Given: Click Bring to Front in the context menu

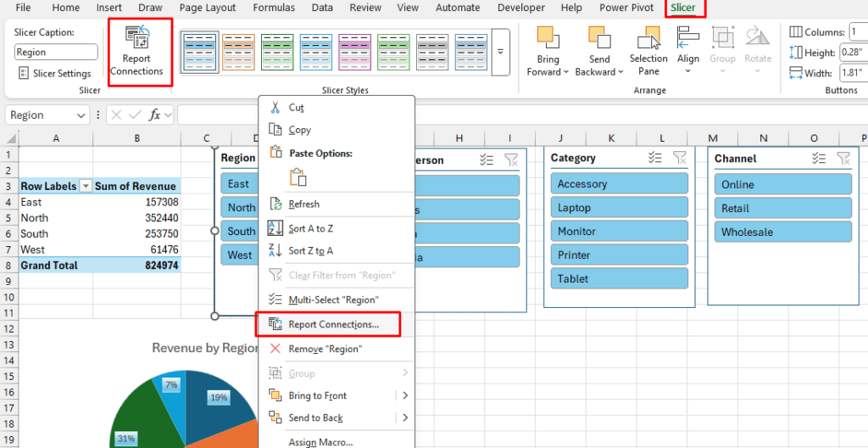Looking at the screenshot, I should [x=317, y=395].
